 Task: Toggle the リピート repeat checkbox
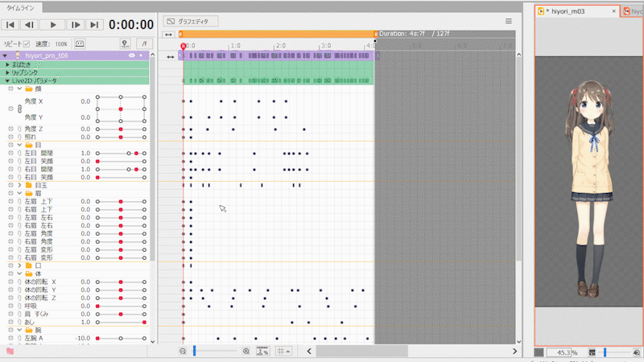(27, 43)
